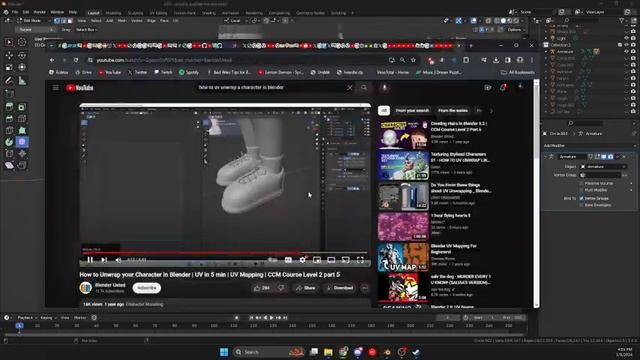Select the Shear tool
Viewport: 640px width, 360px height.
click(9, 165)
